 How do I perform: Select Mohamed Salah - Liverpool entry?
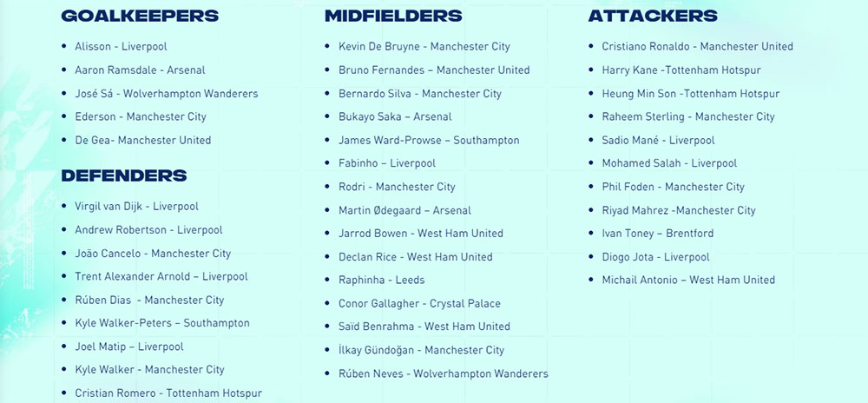(x=670, y=163)
